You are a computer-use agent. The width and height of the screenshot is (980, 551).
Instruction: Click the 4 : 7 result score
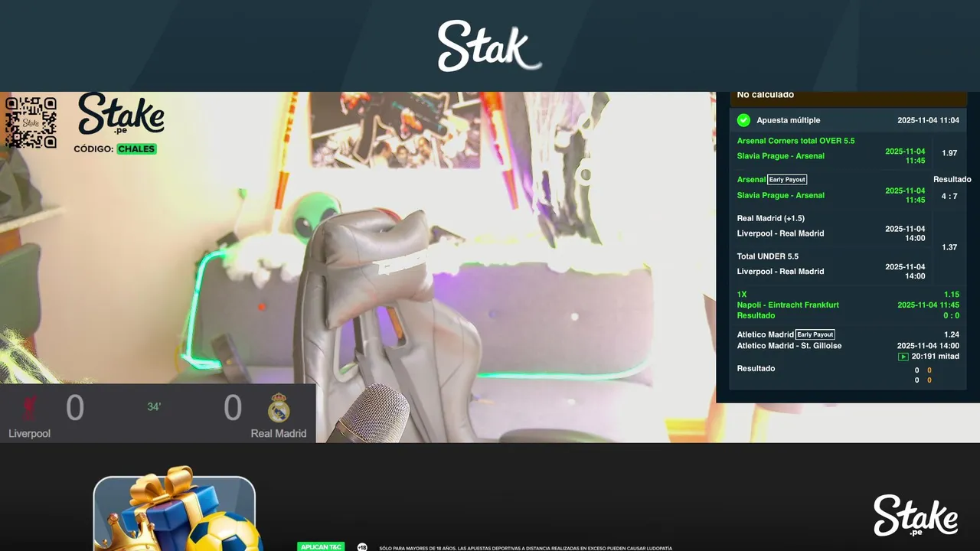949,196
